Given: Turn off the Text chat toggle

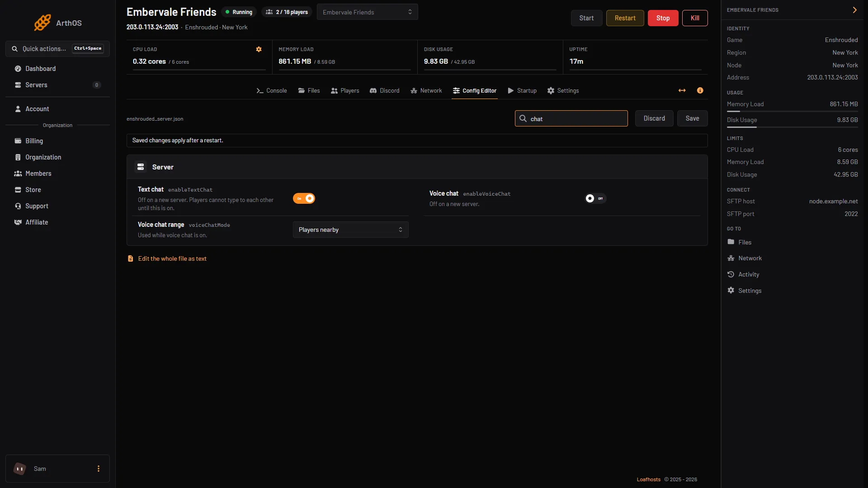Looking at the screenshot, I should click(x=304, y=198).
